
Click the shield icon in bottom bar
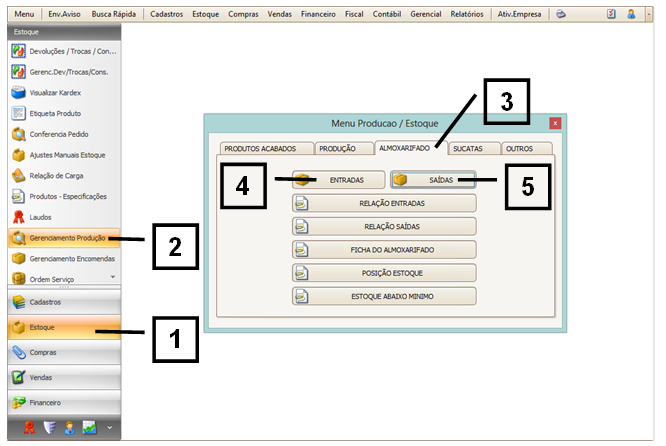click(x=50, y=428)
